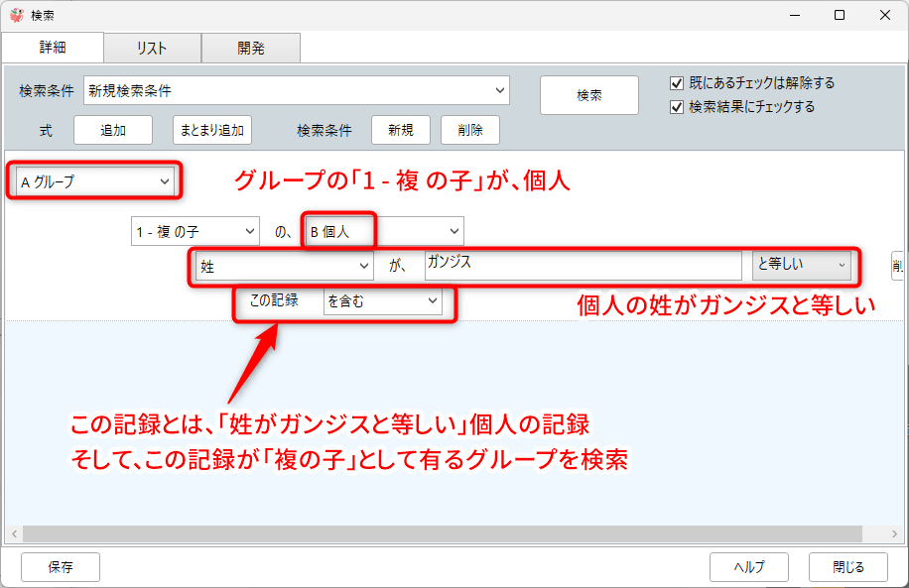Click the app icon in the title bar
The image size is (909, 588).
[x=16, y=15]
